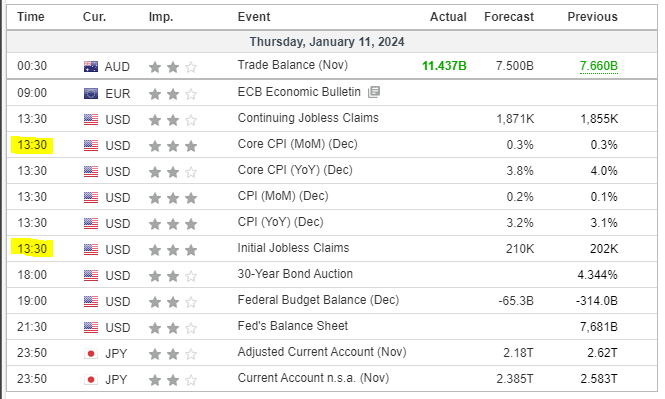Click the Thursday, January 11, 2024 date row
Image resolution: width=665 pixels, height=399 pixels.
332,42
